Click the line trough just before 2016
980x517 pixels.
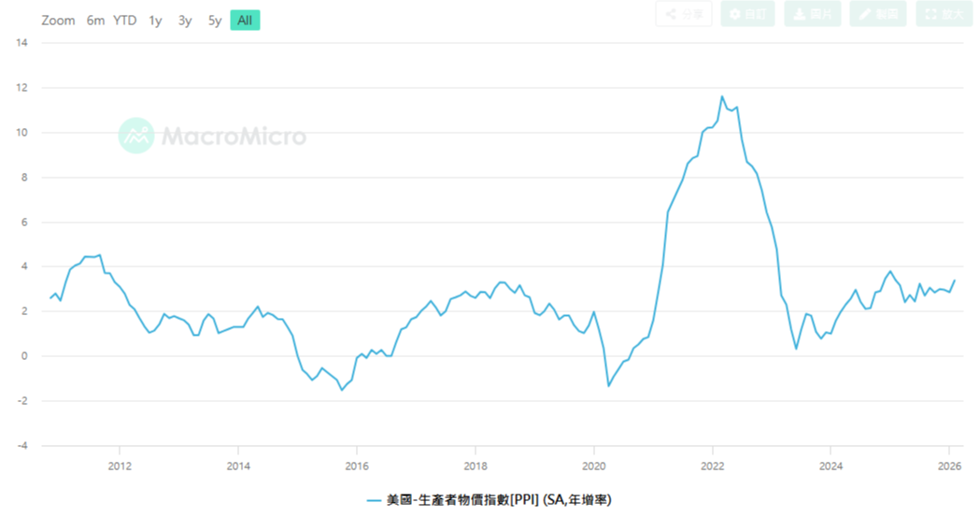point(342,389)
